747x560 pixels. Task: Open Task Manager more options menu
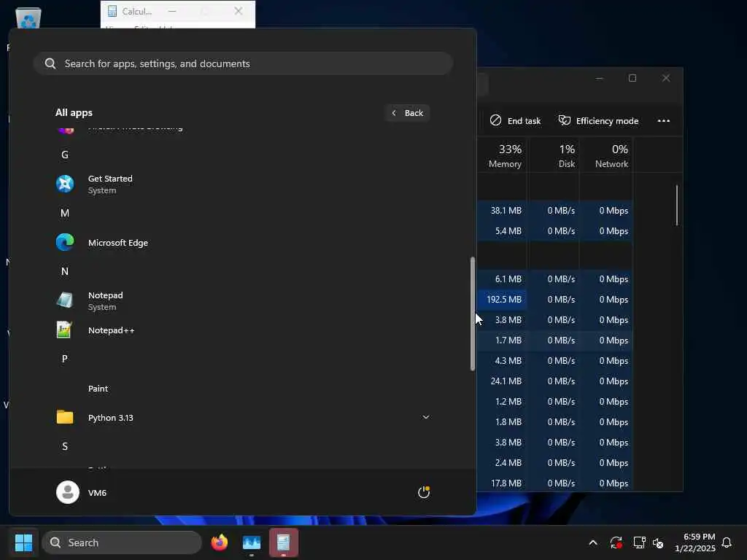pos(664,120)
